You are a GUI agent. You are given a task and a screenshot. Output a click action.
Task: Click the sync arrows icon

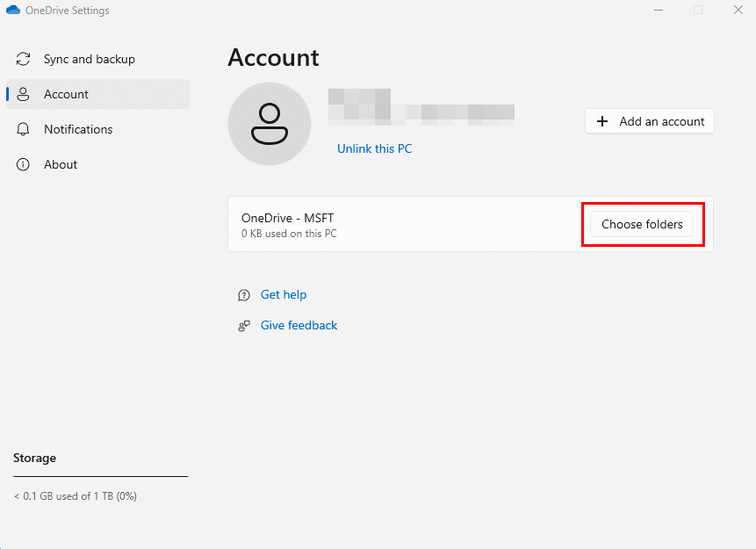(x=23, y=59)
